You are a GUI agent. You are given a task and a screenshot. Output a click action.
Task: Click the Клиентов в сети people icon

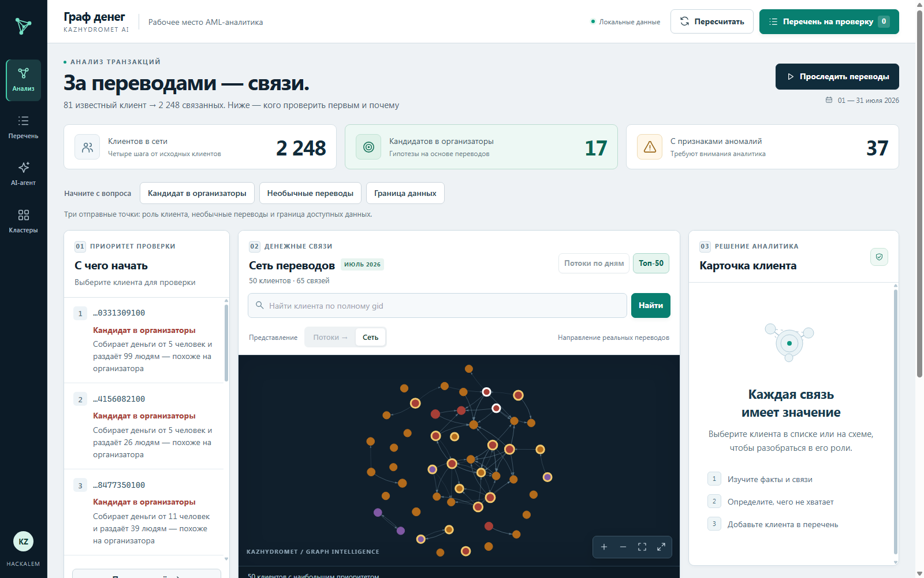[87, 147]
